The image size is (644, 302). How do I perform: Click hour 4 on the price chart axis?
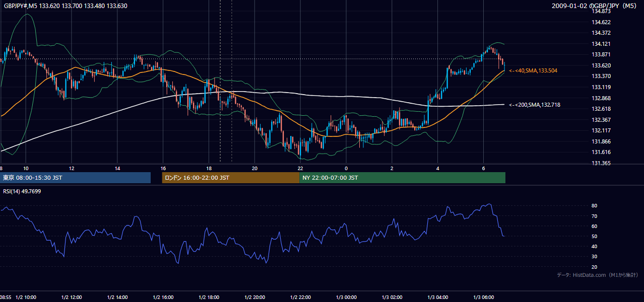click(438, 168)
